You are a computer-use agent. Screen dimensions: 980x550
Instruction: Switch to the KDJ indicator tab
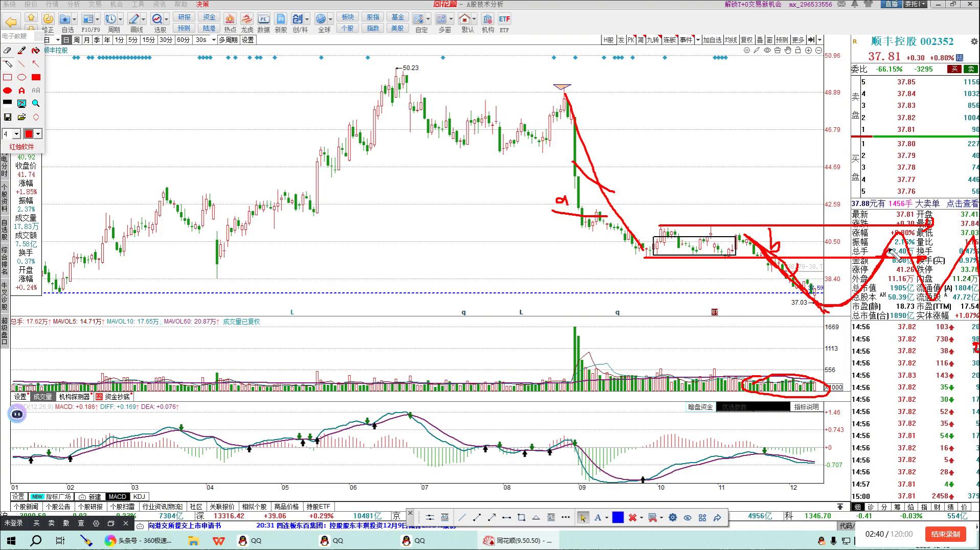pos(139,496)
